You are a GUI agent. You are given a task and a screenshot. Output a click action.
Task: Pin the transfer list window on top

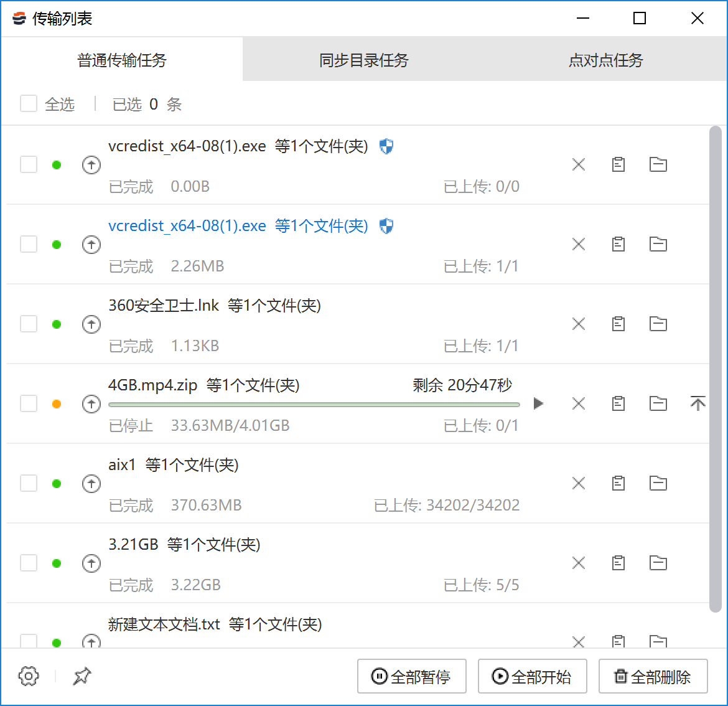(x=82, y=676)
